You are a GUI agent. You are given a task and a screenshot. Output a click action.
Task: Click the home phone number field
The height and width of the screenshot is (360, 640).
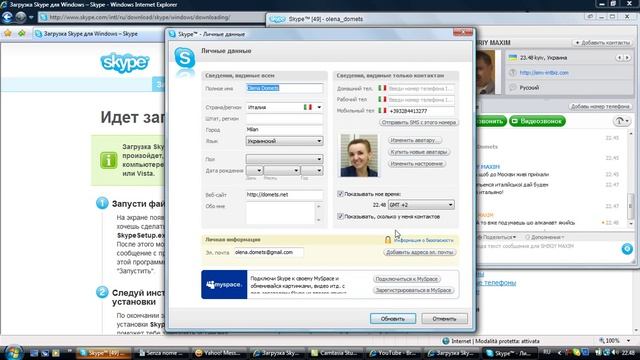420,88
